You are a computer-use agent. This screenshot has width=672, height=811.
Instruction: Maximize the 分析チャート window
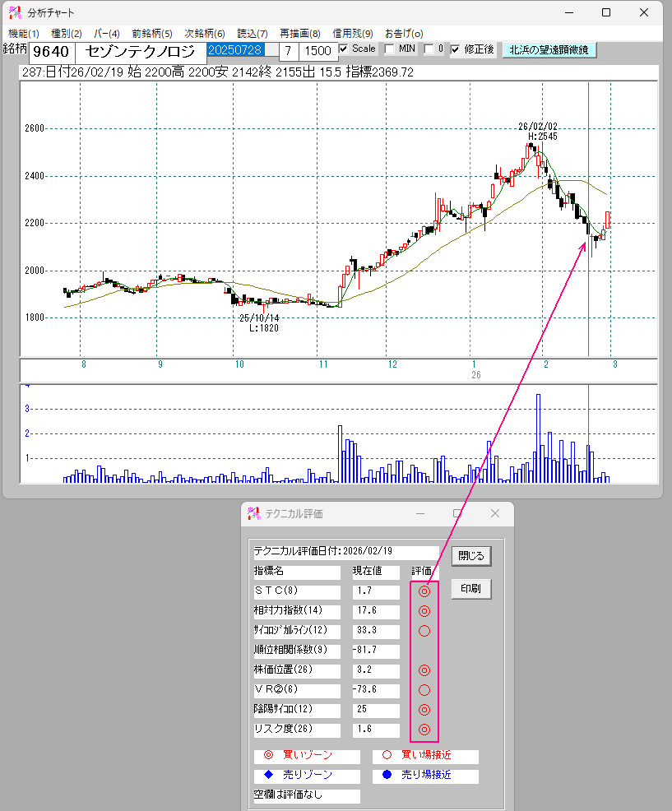click(x=606, y=12)
